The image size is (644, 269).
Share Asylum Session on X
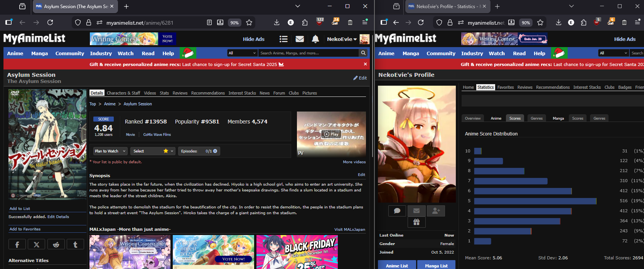pyautogui.click(x=37, y=244)
